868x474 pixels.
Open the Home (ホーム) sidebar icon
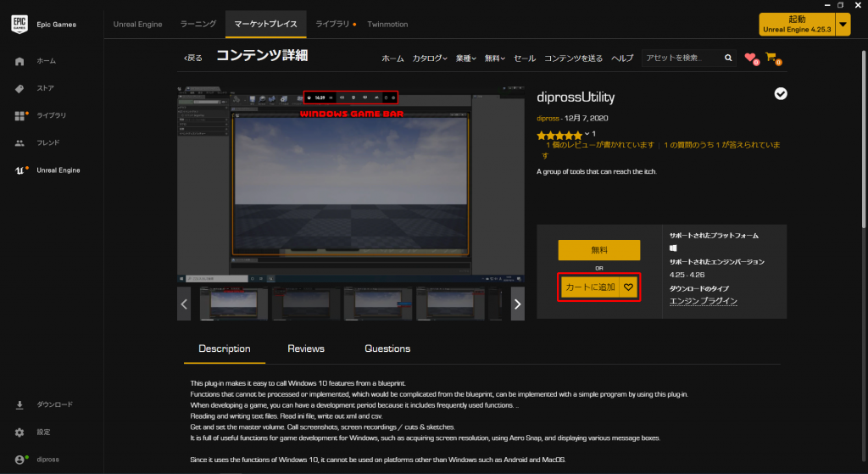click(x=19, y=61)
